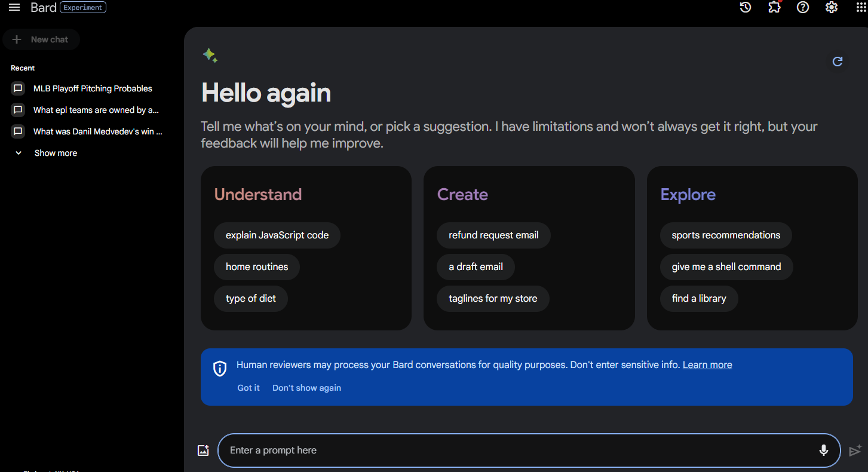Open the help question mark icon
The image size is (868, 472).
[x=803, y=7]
